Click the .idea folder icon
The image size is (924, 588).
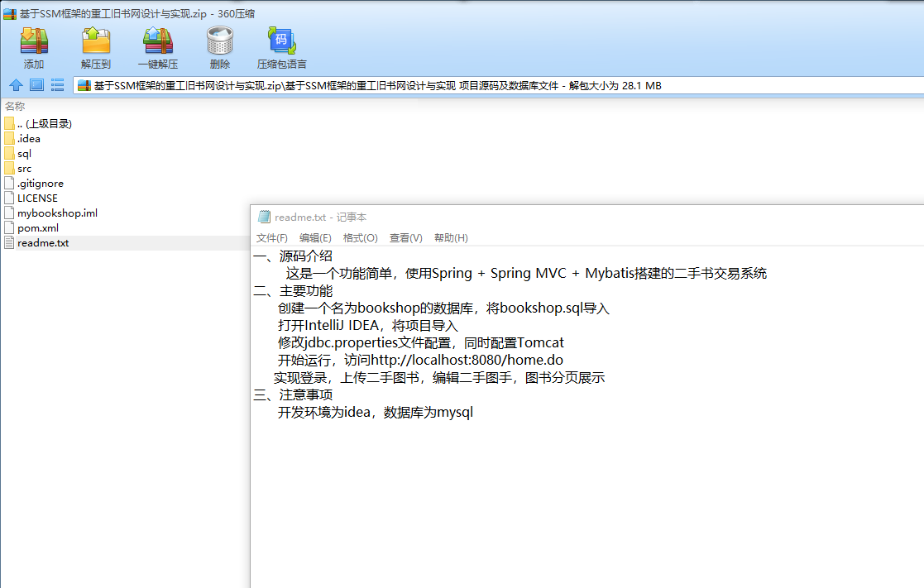click(9, 138)
